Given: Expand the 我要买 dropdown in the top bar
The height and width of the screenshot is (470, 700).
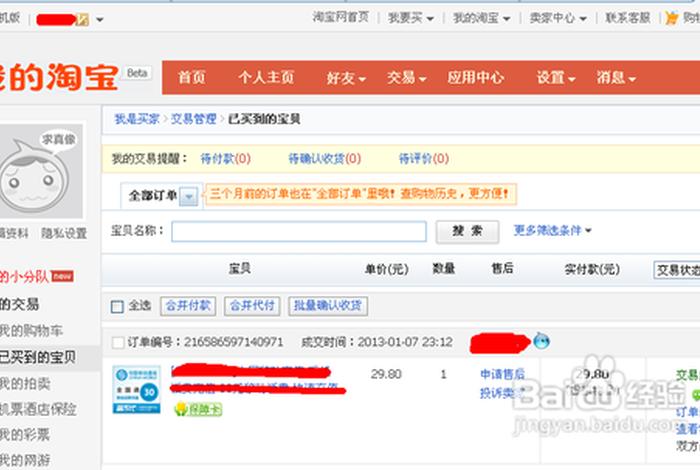Looking at the screenshot, I should point(411,18).
